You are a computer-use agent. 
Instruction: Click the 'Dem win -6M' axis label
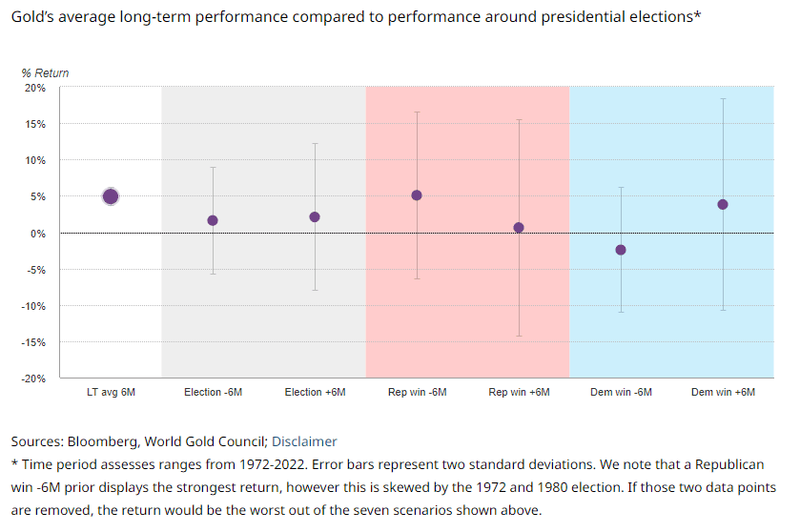[621, 393]
